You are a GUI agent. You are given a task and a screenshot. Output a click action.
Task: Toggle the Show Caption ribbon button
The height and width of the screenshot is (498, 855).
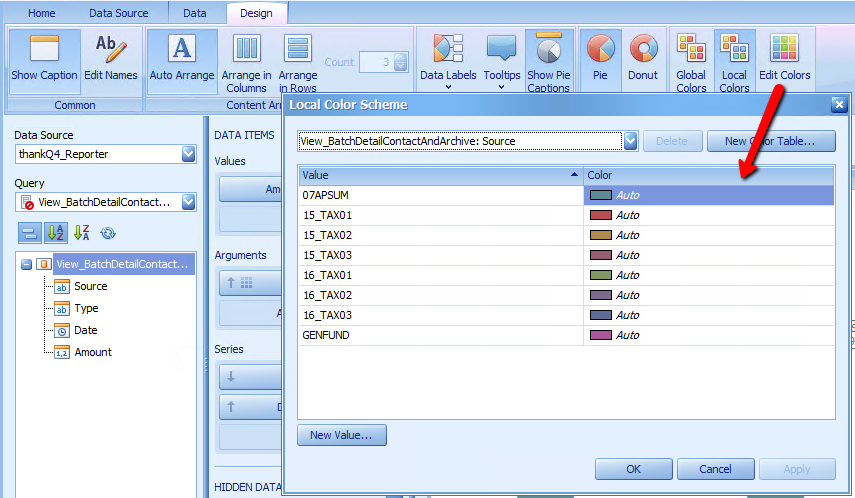(x=44, y=62)
